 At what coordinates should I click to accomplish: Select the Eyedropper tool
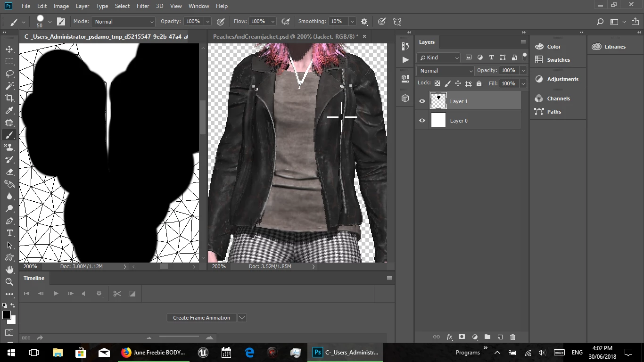(9, 110)
